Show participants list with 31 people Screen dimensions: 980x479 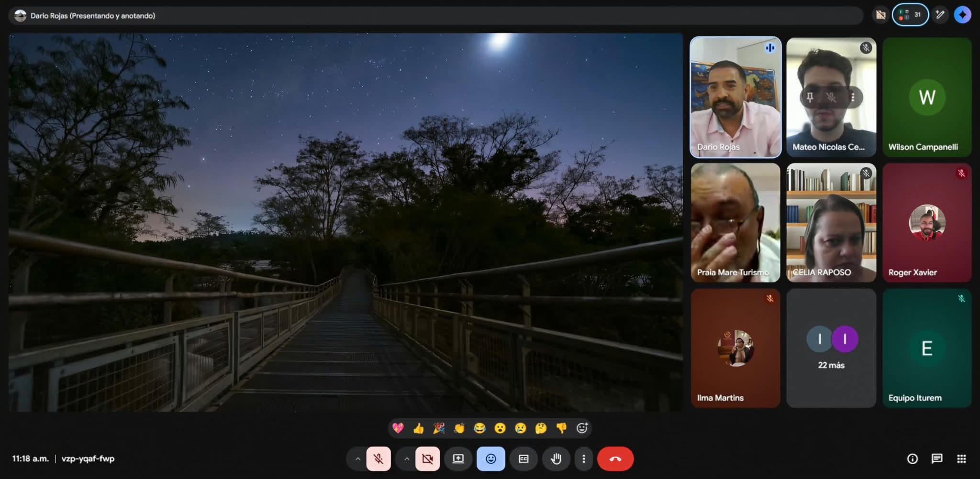pos(910,15)
